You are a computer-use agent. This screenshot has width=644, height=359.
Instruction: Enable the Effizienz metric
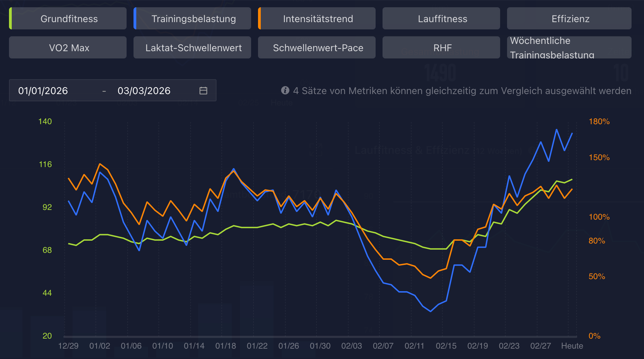pos(570,19)
